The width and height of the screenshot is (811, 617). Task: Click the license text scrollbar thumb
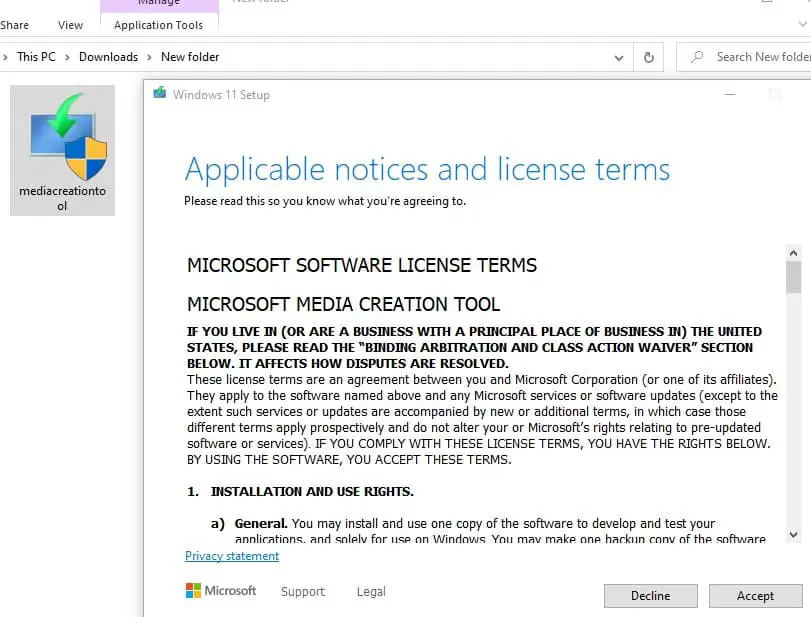pos(793,277)
